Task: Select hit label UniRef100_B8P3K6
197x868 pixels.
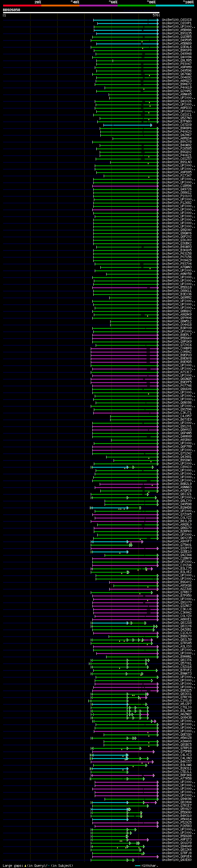Action: [x=177, y=775]
